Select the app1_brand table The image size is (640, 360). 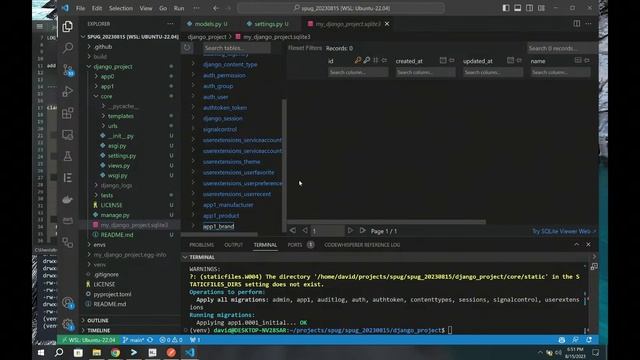(x=219, y=227)
